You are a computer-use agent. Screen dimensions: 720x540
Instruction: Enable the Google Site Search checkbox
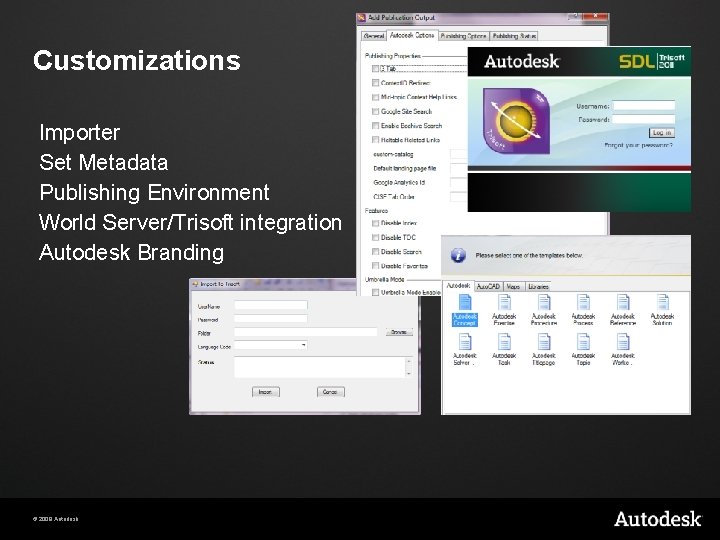pyautogui.click(x=375, y=111)
